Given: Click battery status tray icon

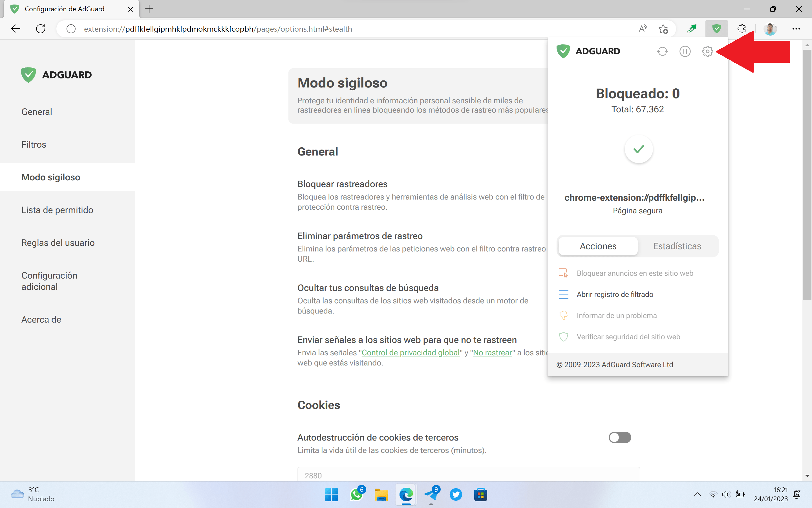Looking at the screenshot, I should point(740,494).
